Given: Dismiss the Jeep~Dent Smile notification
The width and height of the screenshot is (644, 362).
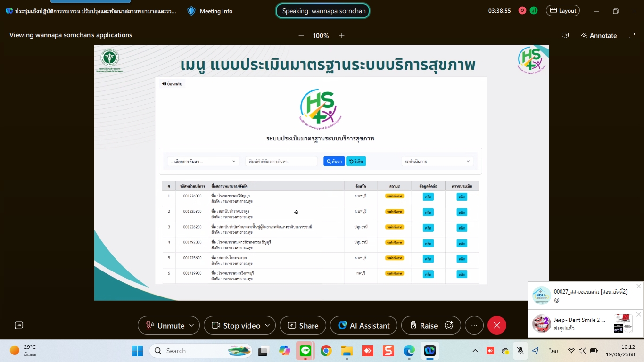Looking at the screenshot, I should pos(638,314).
